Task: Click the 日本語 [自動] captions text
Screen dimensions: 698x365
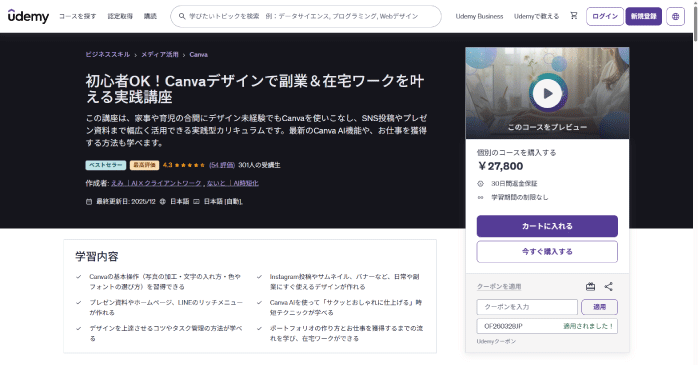Action: click(x=223, y=202)
